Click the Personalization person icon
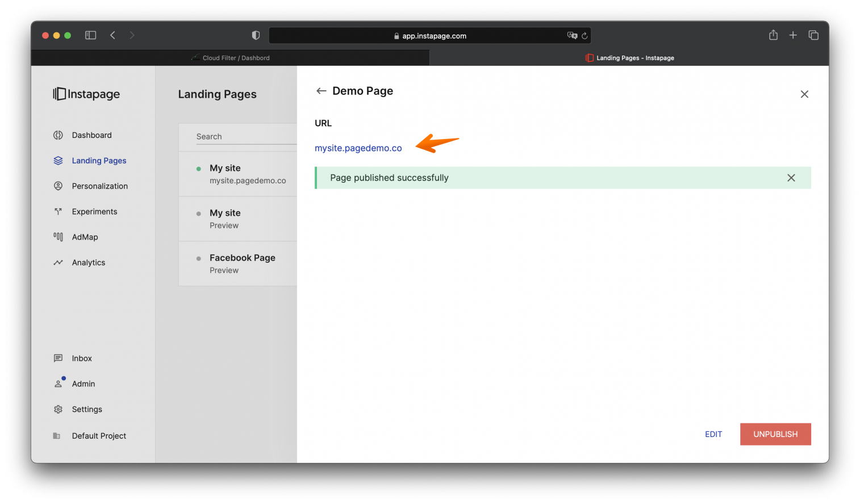This screenshot has height=504, width=860. (58, 186)
